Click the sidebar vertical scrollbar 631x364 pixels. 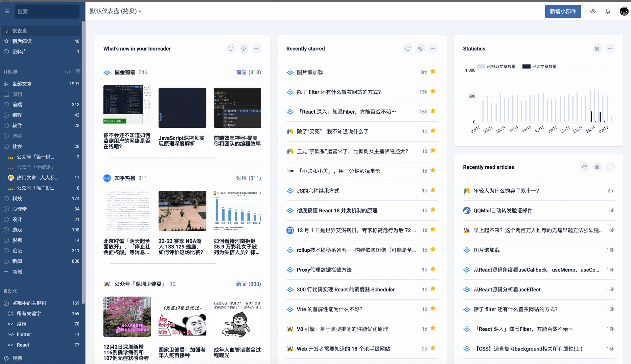83,162
